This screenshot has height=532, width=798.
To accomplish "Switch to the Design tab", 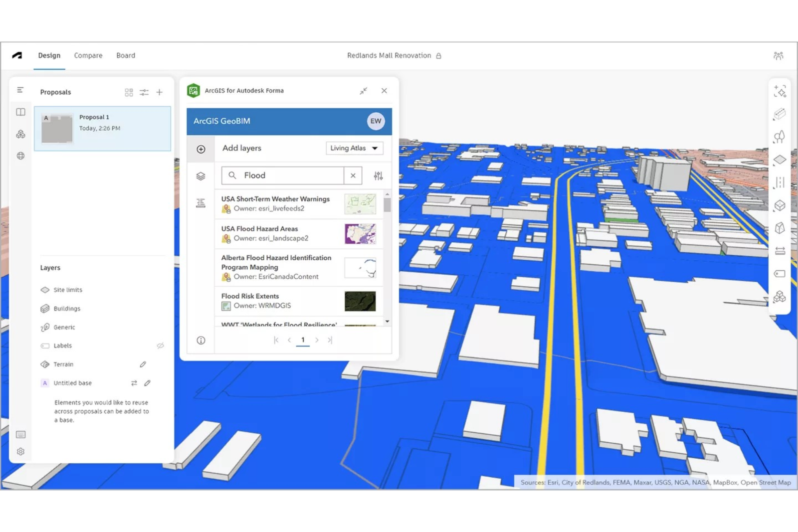I will [49, 55].
